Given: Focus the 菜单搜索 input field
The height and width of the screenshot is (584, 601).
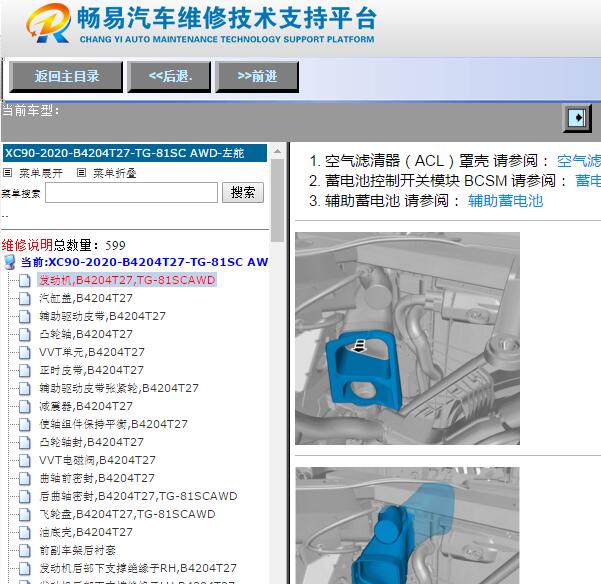Looking at the screenshot, I should point(131,192).
